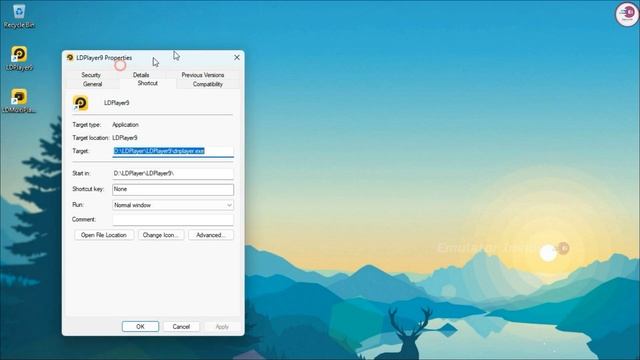Confirm with the OK button
The image size is (640, 360).
140,327
